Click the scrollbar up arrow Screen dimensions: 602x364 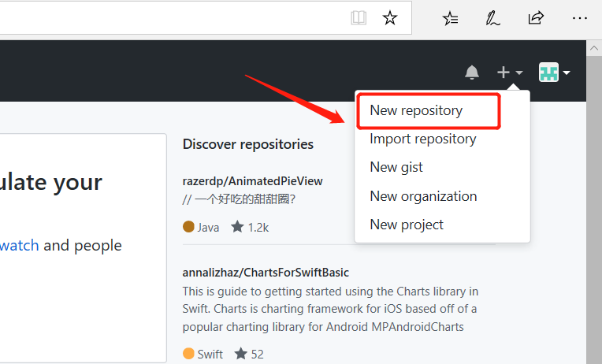[x=594, y=48]
